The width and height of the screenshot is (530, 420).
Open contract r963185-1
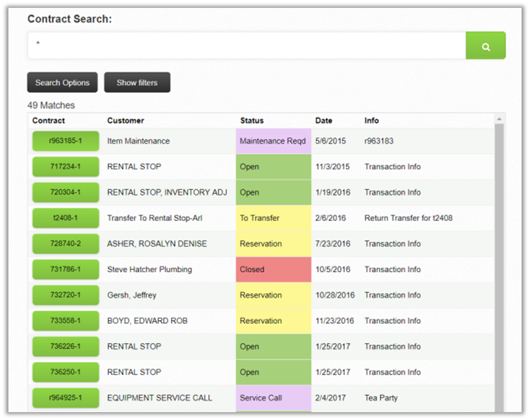pyautogui.click(x=65, y=141)
